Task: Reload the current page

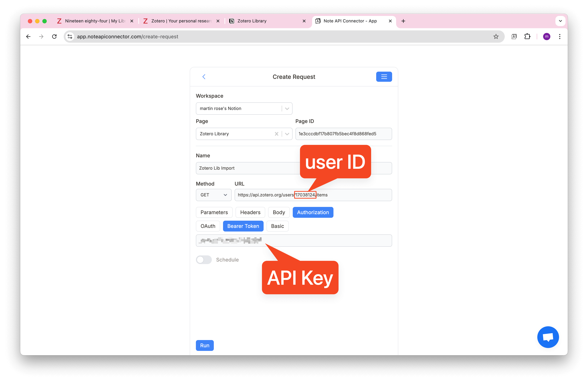Action: tap(54, 37)
